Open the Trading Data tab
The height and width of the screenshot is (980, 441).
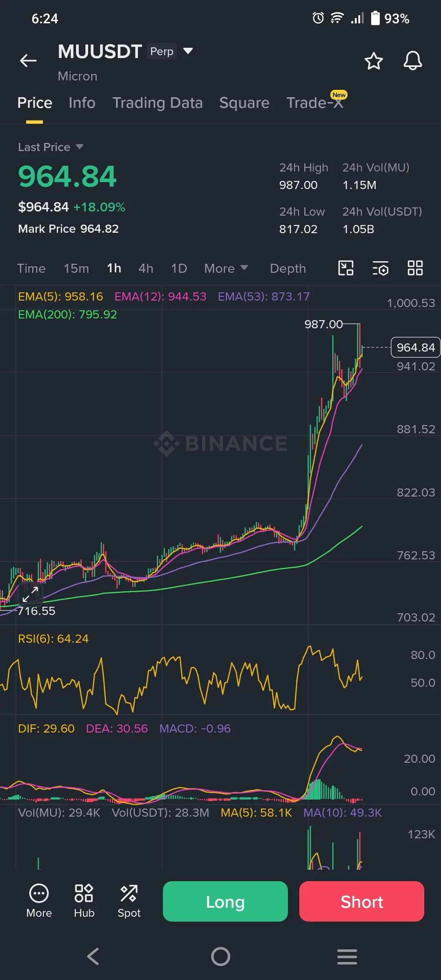point(158,103)
